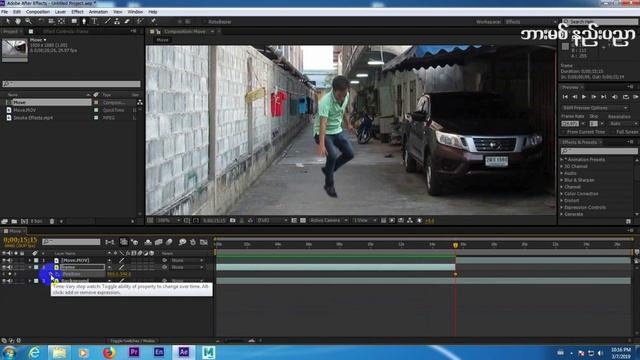Select the Eraser tool
Screen dimensions: 640x360
click(127, 21)
